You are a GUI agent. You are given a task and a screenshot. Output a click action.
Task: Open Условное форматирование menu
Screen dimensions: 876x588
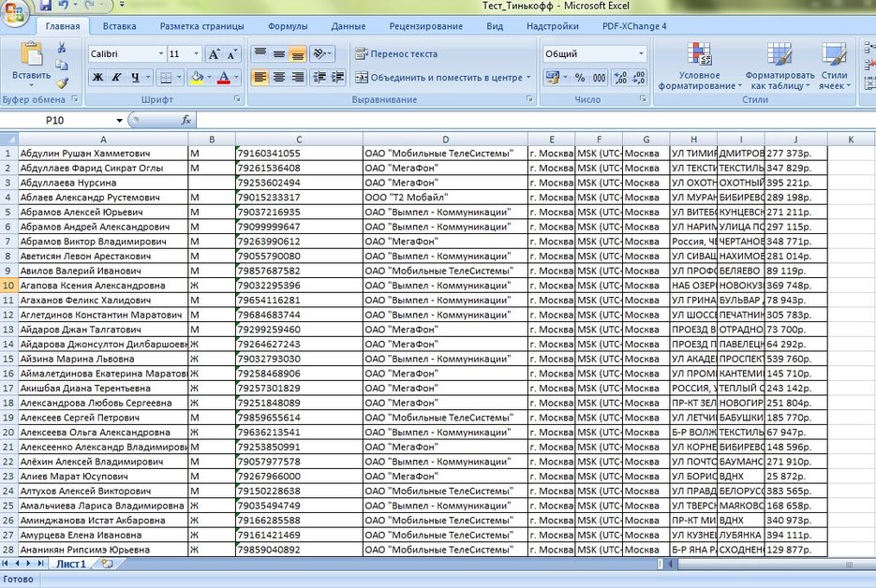[x=700, y=66]
